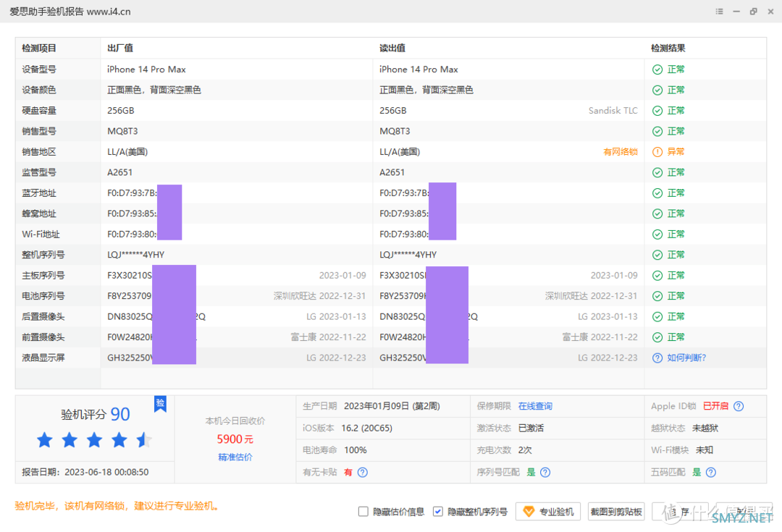Click the check icon in 蜂窝地址 row
The image size is (782, 532).
coord(657,214)
